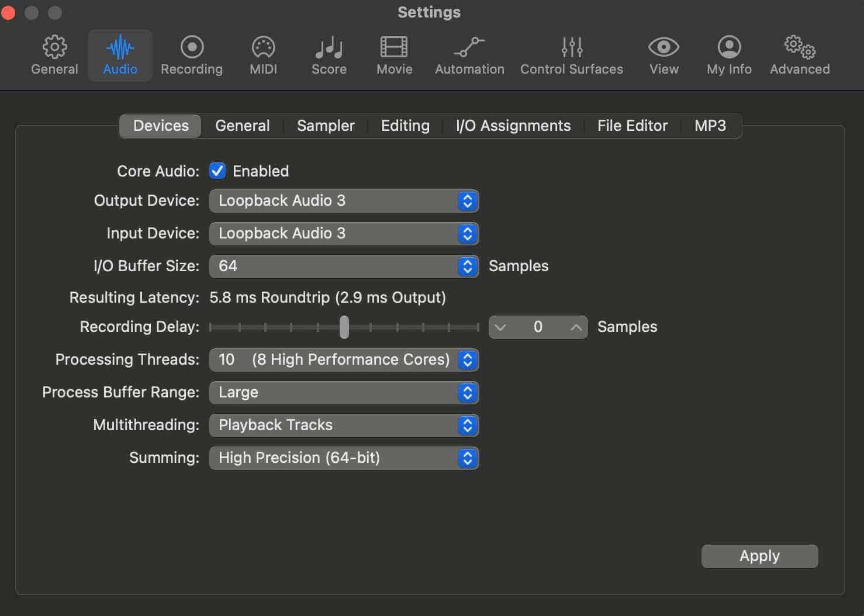This screenshot has height=616, width=864.
Task: Switch to the General audio tab
Action: tap(243, 126)
